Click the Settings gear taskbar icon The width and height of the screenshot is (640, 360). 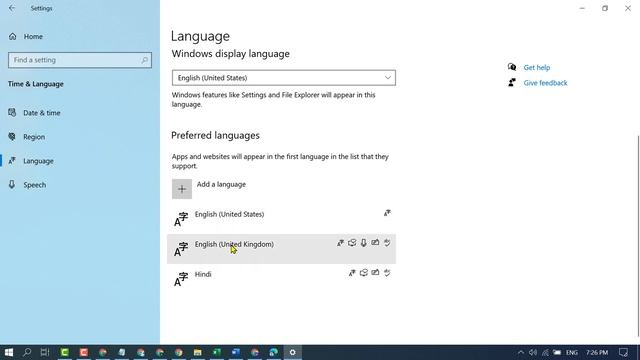pos(292,352)
